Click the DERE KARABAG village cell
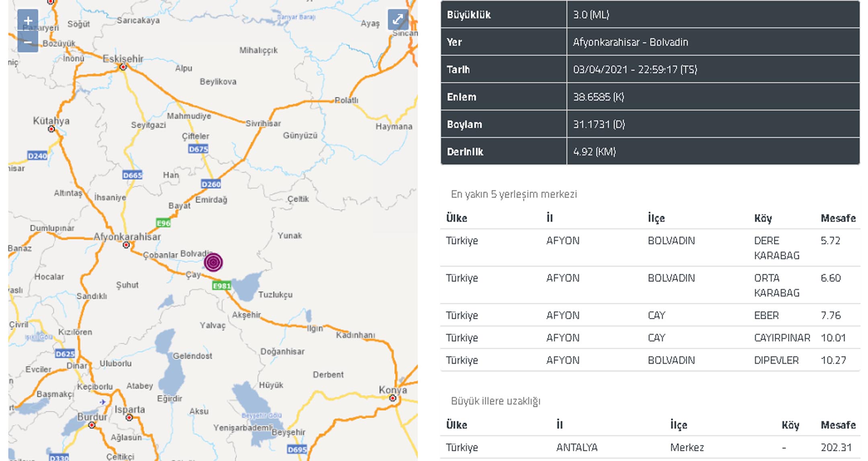 [x=776, y=248]
